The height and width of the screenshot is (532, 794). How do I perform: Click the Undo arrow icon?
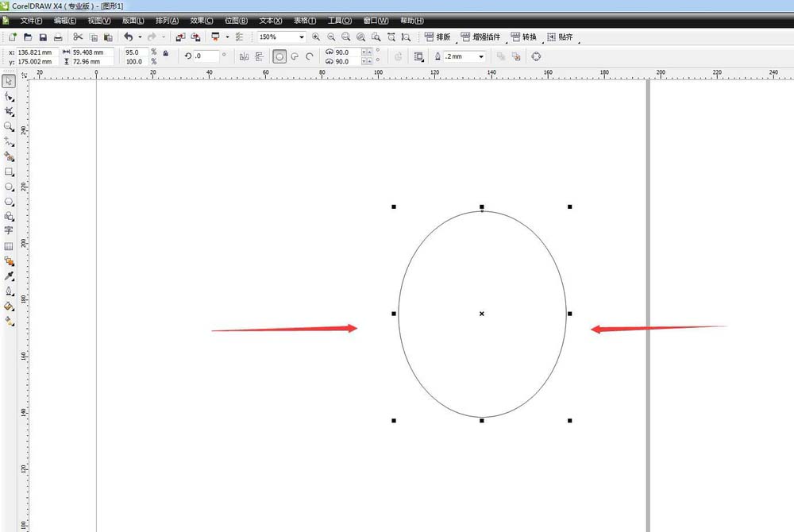coord(128,37)
